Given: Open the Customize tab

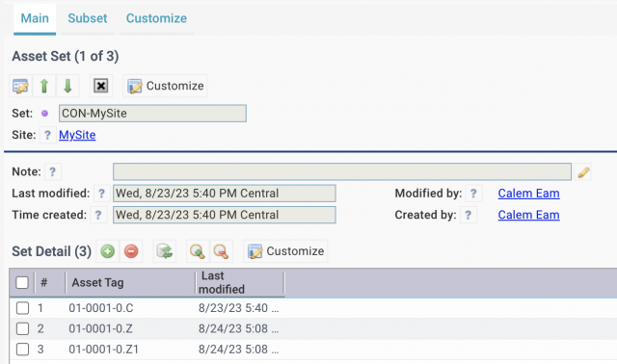Looking at the screenshot, I should (x=156, y=18).
